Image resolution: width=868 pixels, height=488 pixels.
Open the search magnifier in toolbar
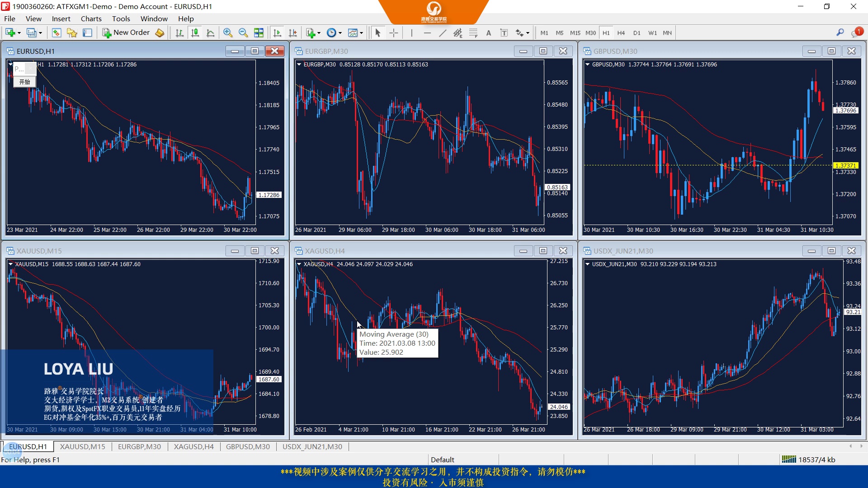[840, 33]
